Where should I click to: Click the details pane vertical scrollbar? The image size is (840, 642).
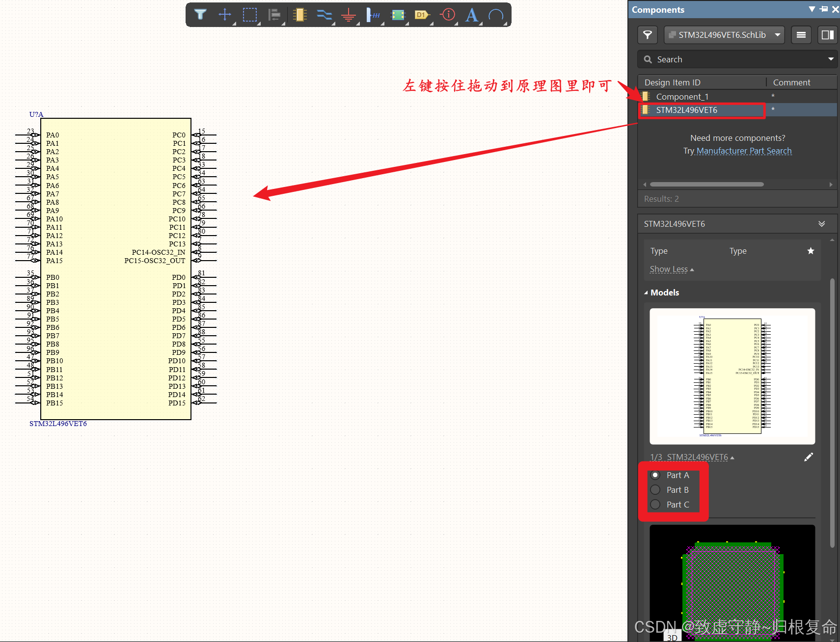click(832, 412)
